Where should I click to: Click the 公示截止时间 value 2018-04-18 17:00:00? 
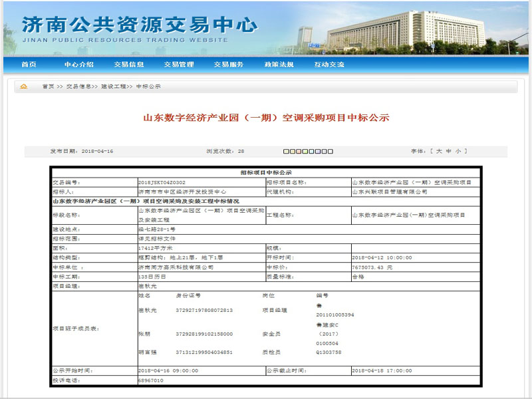click(x=382, y=371)
